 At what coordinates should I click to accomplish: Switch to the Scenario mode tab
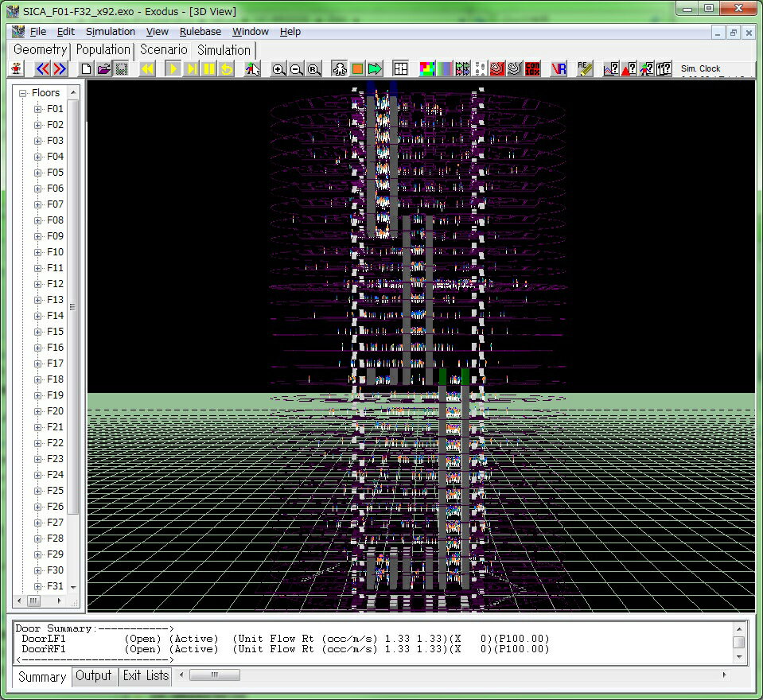click(x=164, y=49)
